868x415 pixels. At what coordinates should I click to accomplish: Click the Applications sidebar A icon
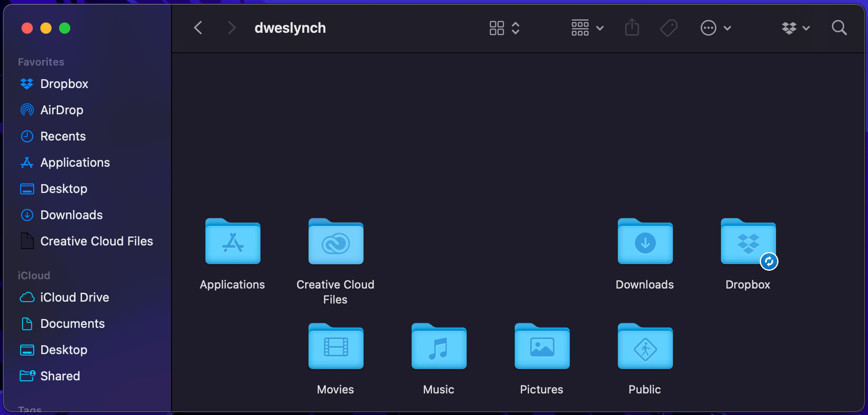pyautogui.click(x=27, y=163)
